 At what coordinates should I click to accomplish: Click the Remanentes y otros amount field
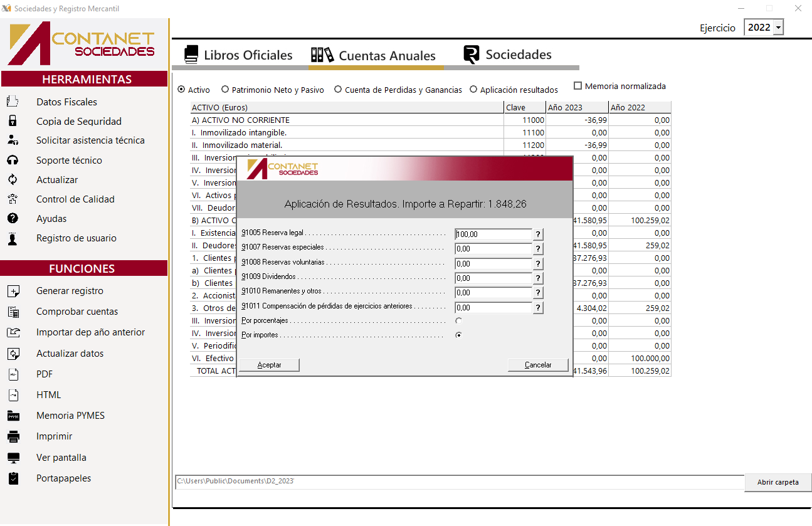[493, 292]
